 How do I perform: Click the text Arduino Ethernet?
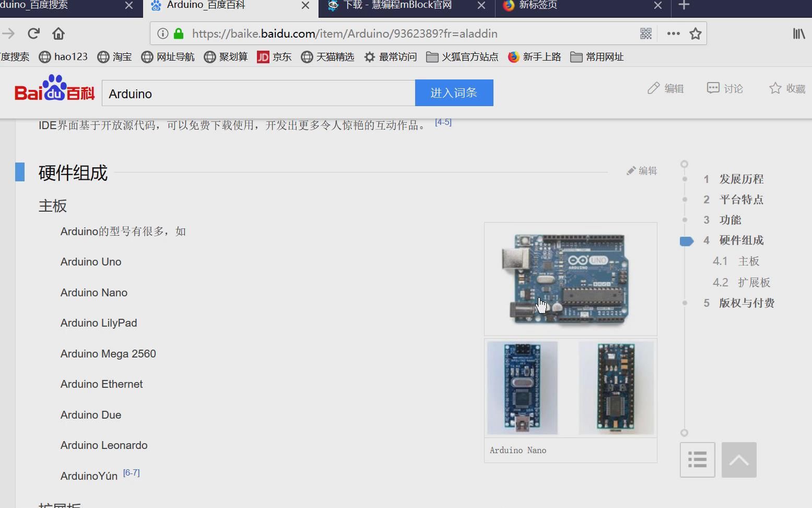pos(101,384)
